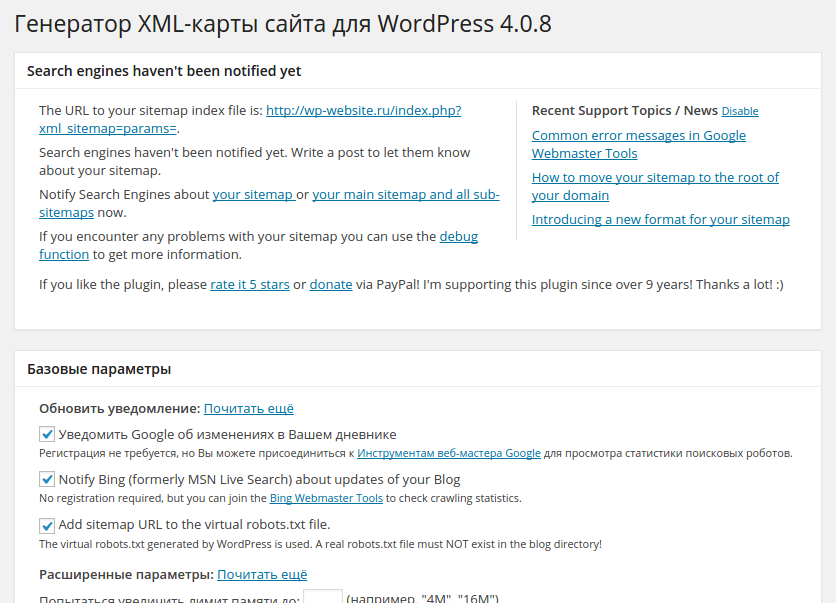The image size is (836, 603).
Task: Click 'Почитать ещё' next to Обновить уведомление
Action: point(249,409)
